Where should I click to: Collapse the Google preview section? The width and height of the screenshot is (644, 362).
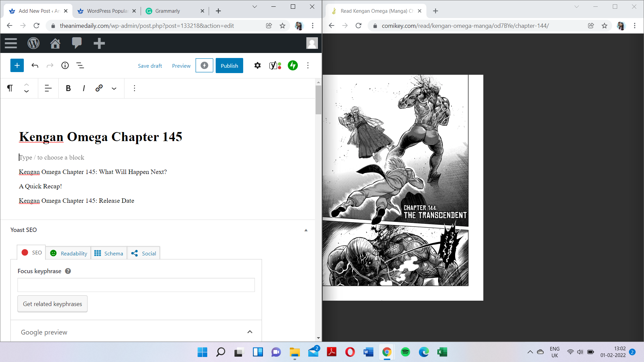[250, 332]
